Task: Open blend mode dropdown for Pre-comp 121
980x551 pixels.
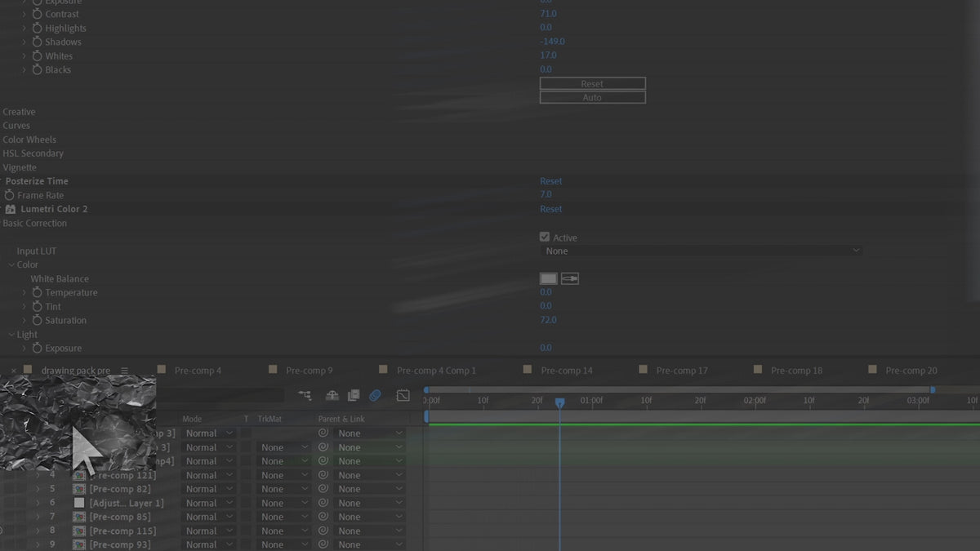Action: (x=207, y=474)
